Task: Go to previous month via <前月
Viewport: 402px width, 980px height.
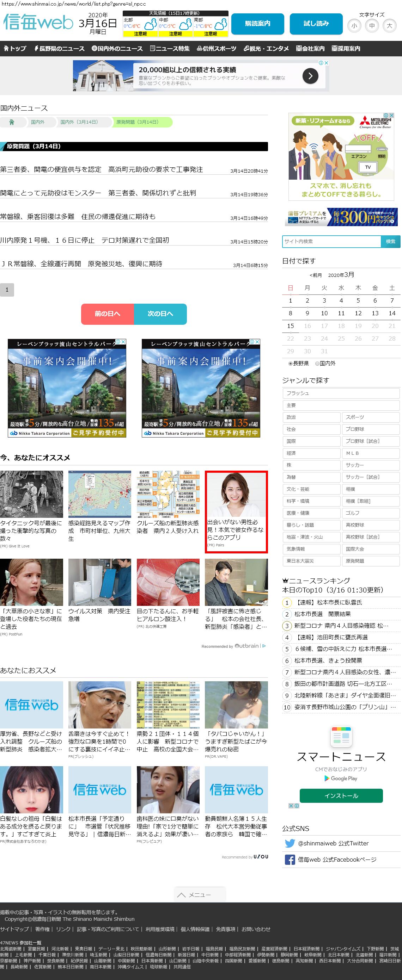Action: pyautogui.click(x=316, y=275)
